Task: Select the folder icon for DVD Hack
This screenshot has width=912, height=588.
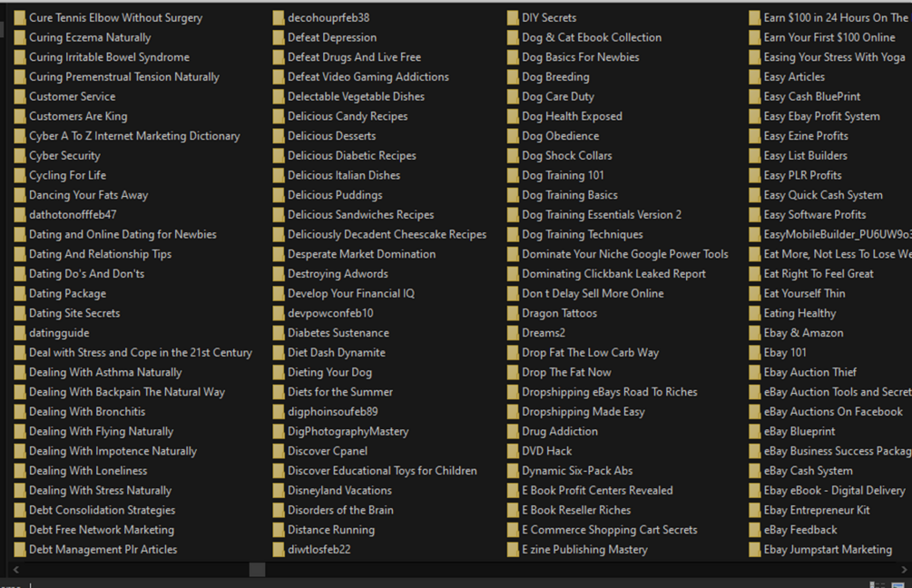Action: click(x=513, y=451)
